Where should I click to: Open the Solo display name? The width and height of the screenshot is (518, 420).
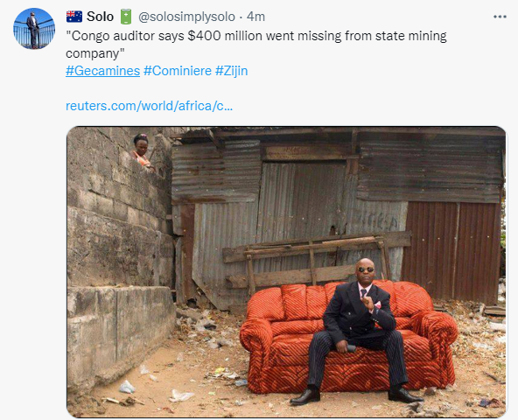(x=100, y=17)
